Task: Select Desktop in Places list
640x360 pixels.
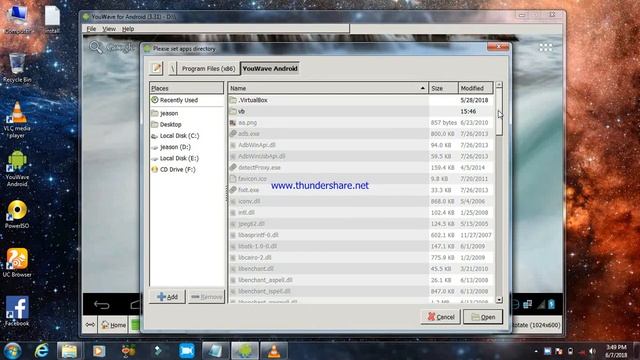Action: (x=187, y=124)
